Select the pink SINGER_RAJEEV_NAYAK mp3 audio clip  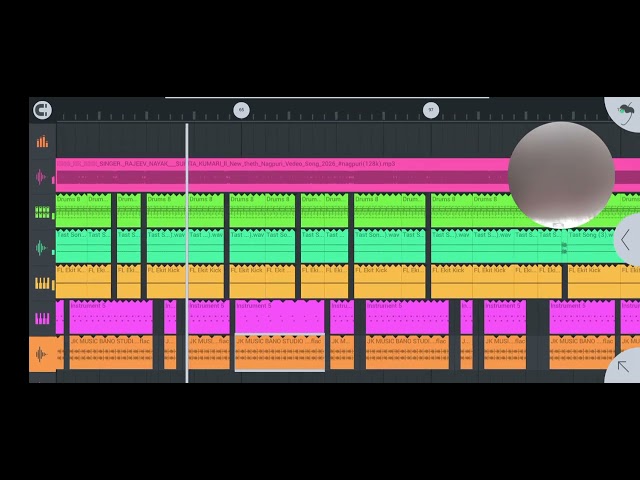[348, 175]
